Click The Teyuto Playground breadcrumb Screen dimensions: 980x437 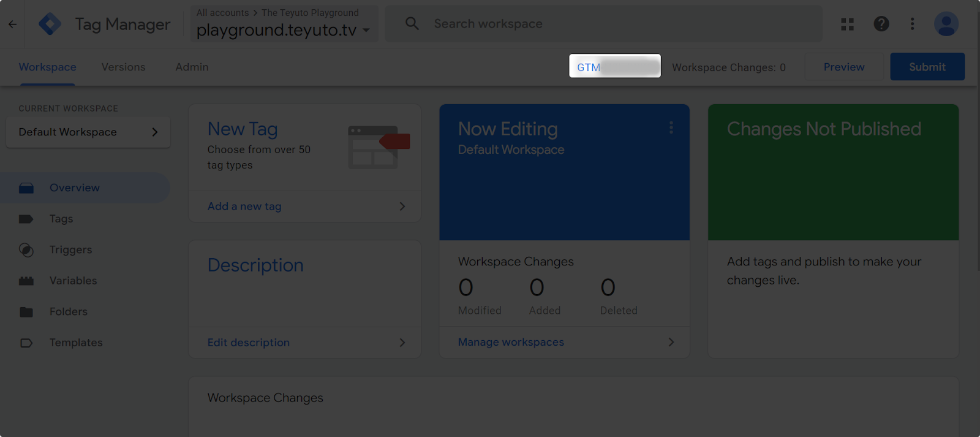[310, 13]
